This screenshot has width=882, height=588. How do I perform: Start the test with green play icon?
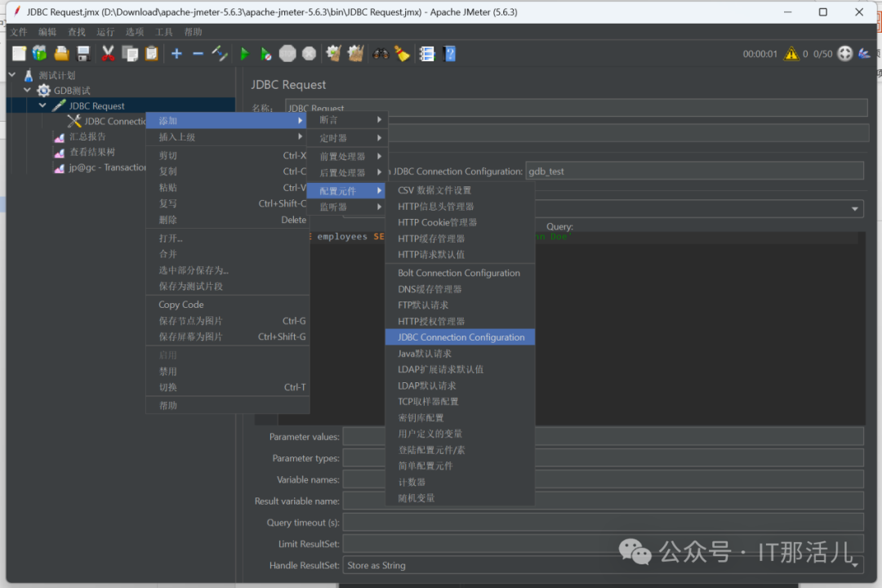point(244,53)
